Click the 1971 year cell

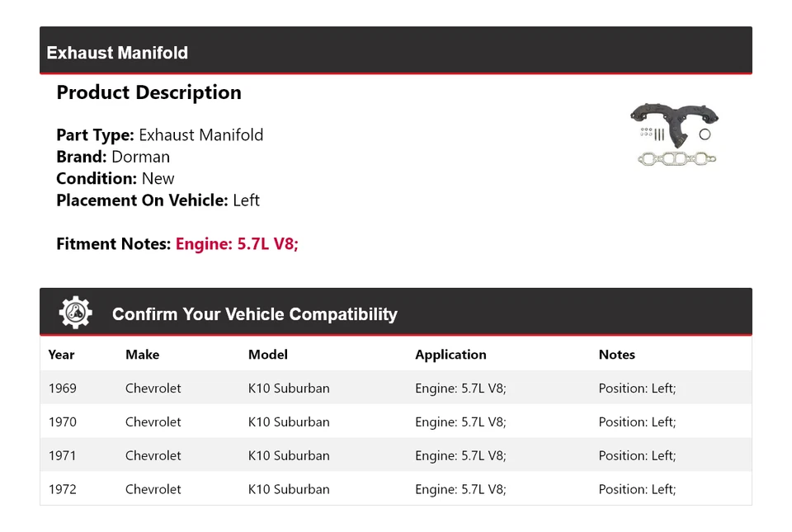(63, 455)
